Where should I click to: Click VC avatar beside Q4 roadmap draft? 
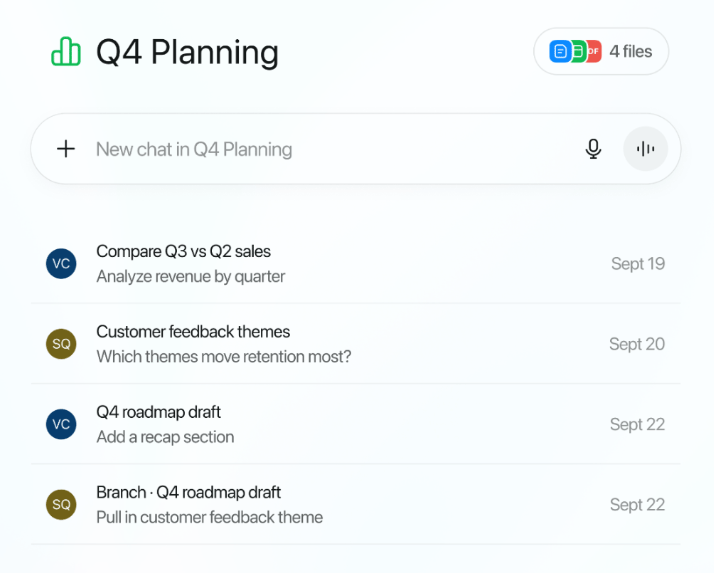point(61,424)
